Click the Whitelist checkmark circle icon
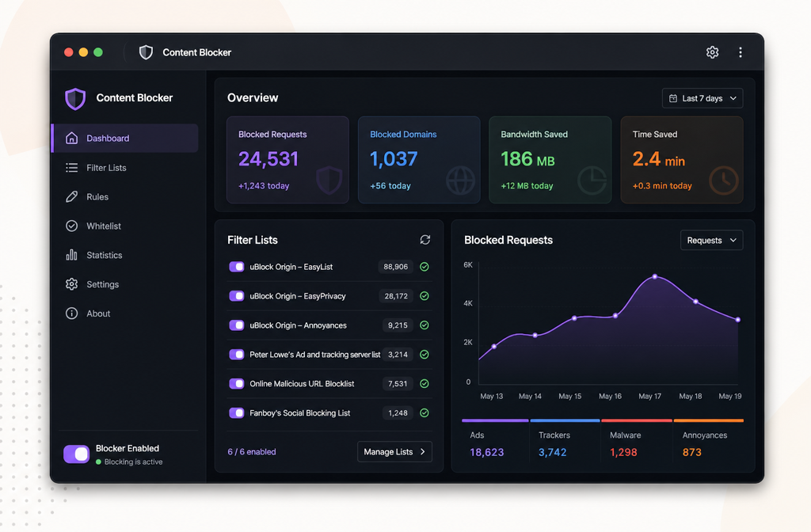 point(72,226)
